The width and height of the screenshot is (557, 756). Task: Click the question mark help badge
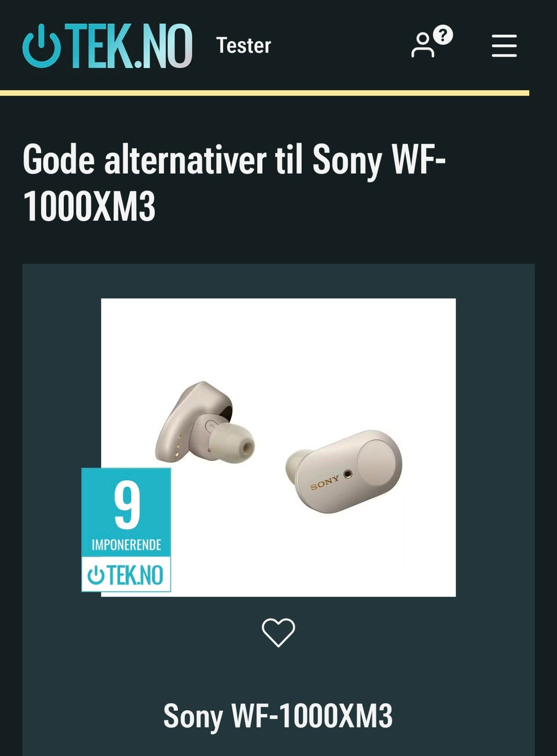point(443,35)
